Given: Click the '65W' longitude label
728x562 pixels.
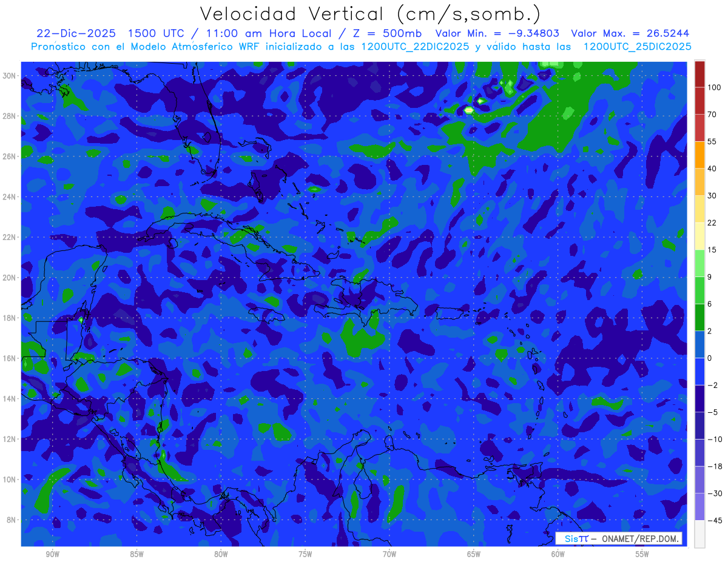Looking at the screenshot, I should tap(474, 555).
